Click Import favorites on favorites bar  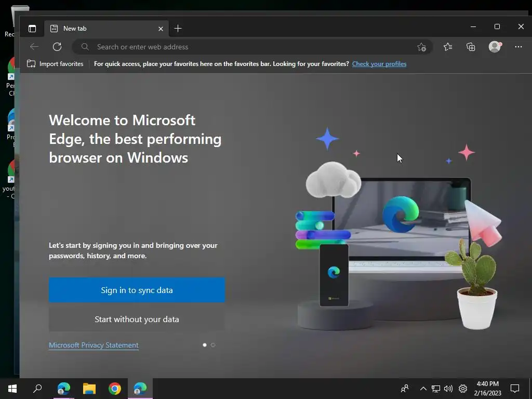click(x=55, y=64)
